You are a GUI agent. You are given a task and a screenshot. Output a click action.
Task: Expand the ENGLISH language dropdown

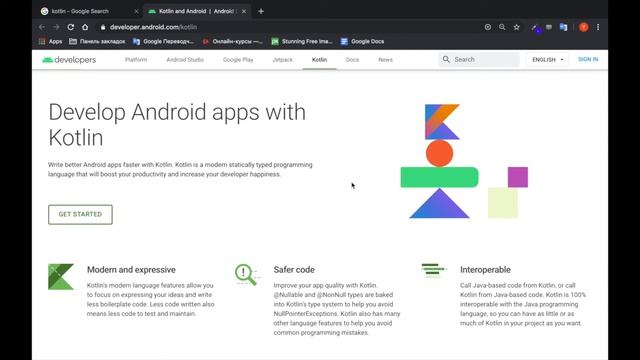[547, 60]
